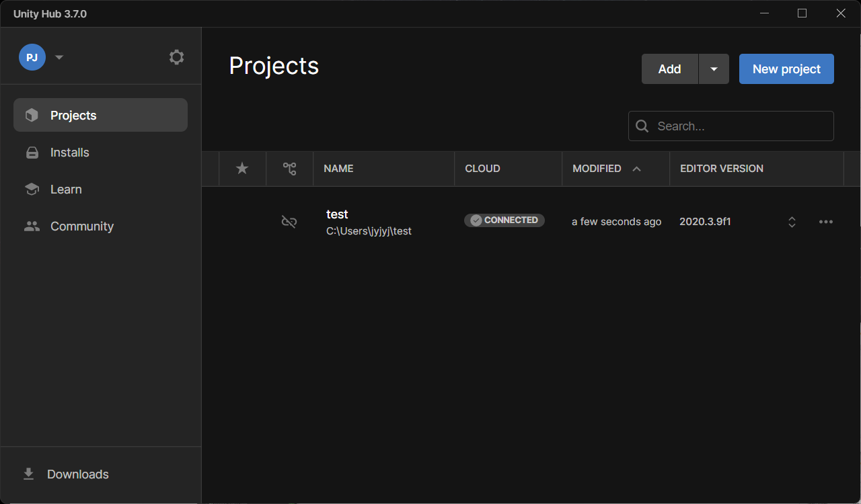This screenshot has height=504, width=861.
Task: Click the Add project button
Action: [x=669, y=69]
